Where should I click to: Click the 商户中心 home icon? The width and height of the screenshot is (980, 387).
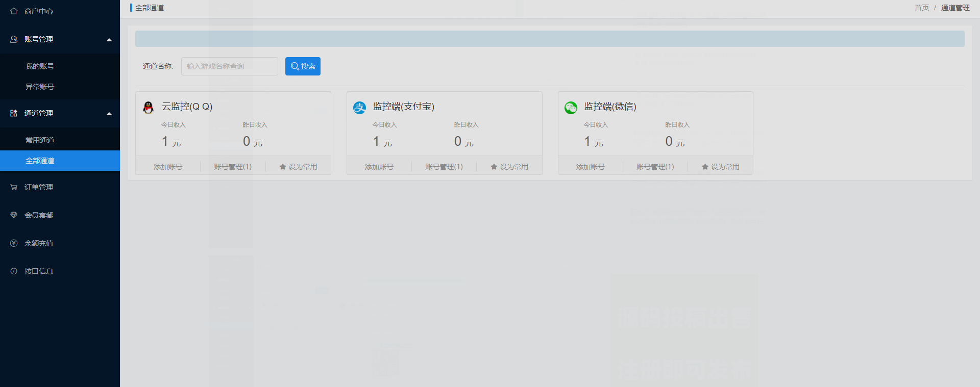[14, 11]
